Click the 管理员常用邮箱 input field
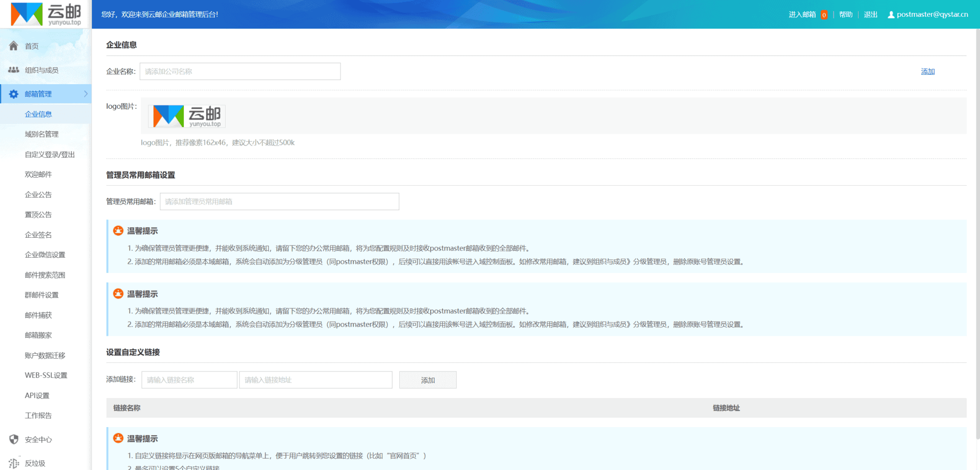Image resolution: width=980 pixels, height=470 pixels. [x=279, y=202]
